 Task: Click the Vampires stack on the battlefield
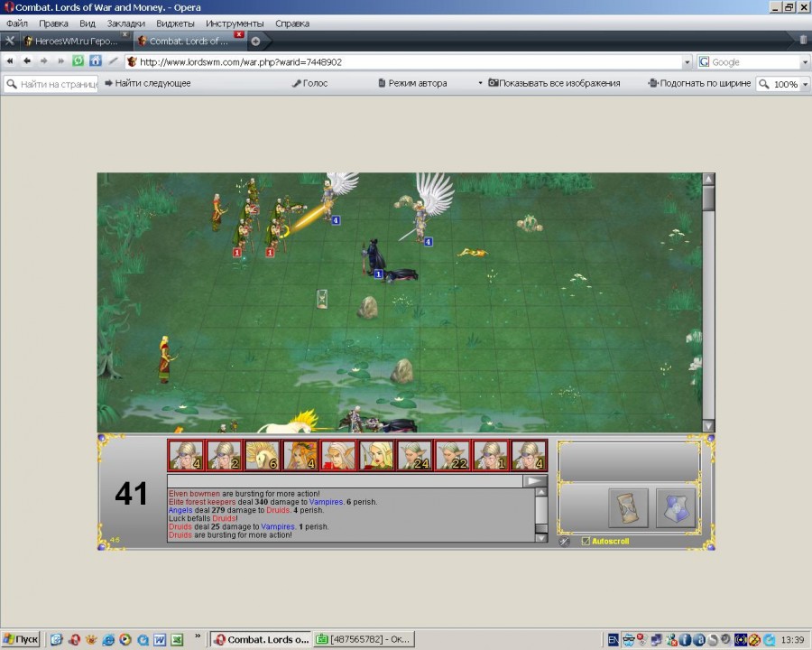click(x=373, y=257)
